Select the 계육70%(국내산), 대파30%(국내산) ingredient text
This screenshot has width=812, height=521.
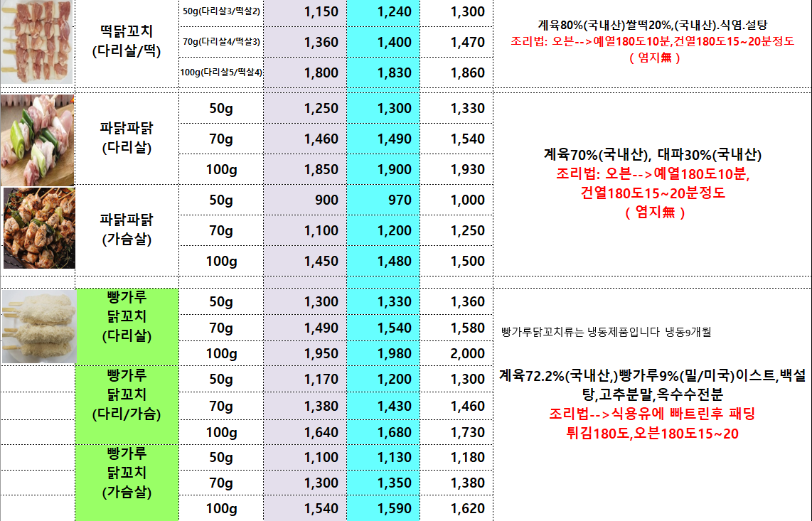tap(653, 154)
